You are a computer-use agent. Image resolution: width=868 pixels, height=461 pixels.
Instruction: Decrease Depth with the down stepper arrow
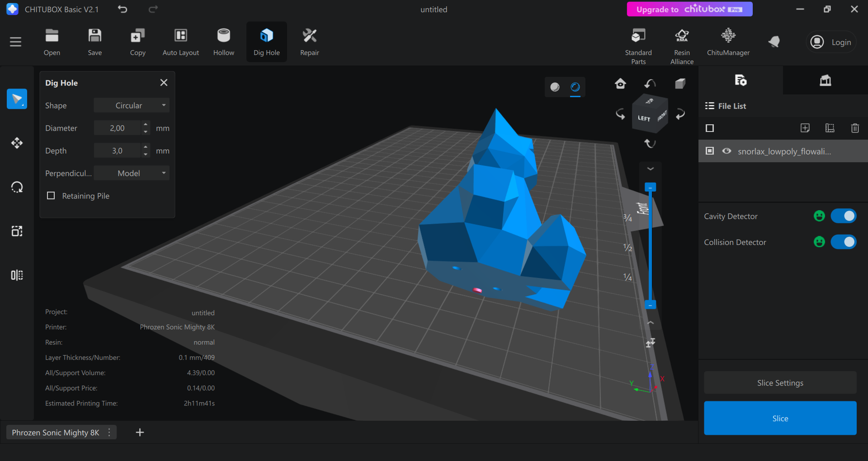pos(146,155)
